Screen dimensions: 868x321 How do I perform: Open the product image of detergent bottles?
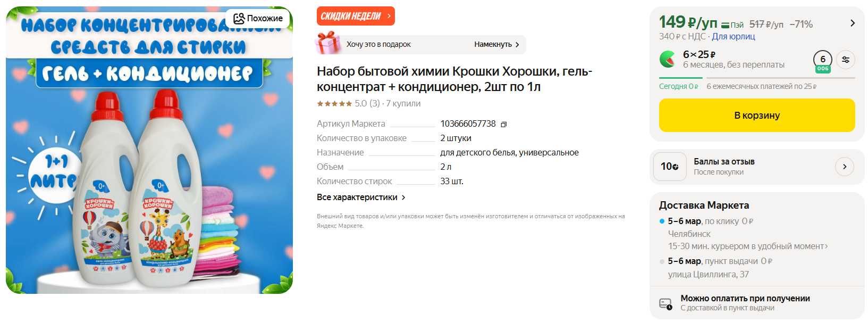pos(149,150)
